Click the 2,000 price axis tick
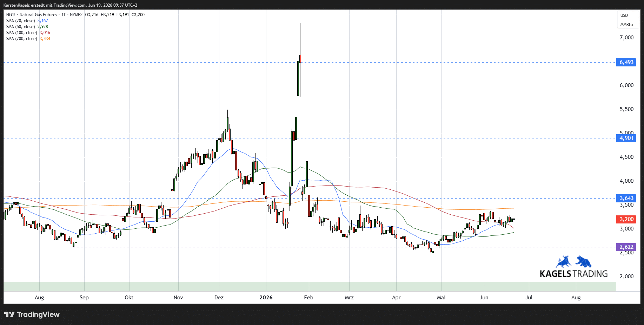 [x=626, y=277]
